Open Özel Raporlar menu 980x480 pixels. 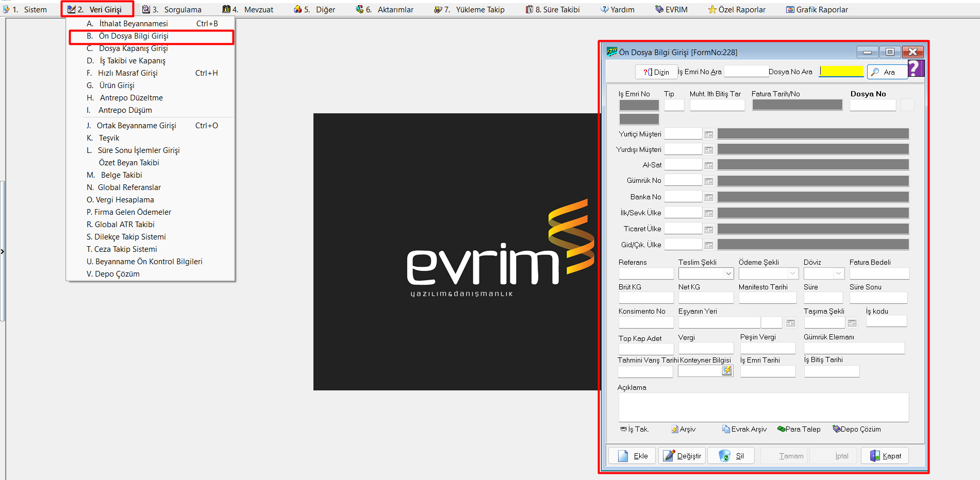tap(737, 9)
